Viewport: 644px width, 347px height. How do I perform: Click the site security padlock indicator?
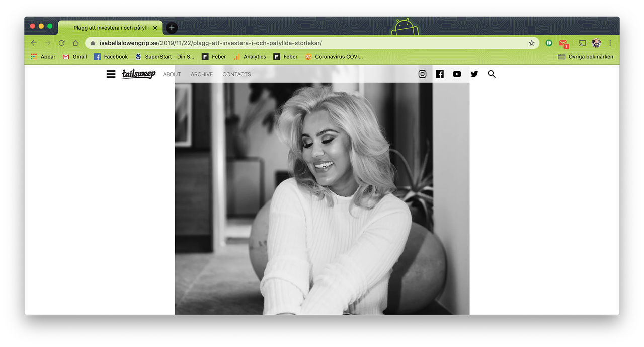tap(92, 43)
